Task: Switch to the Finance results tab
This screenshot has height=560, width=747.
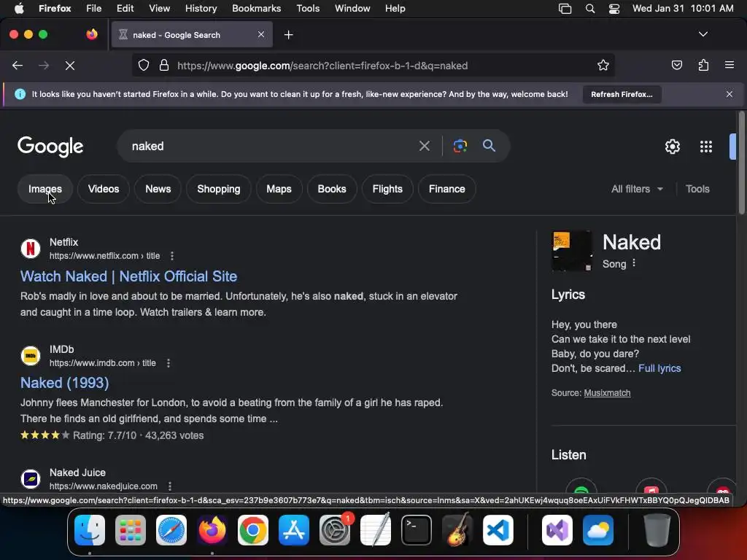Action: coord(447,189)
